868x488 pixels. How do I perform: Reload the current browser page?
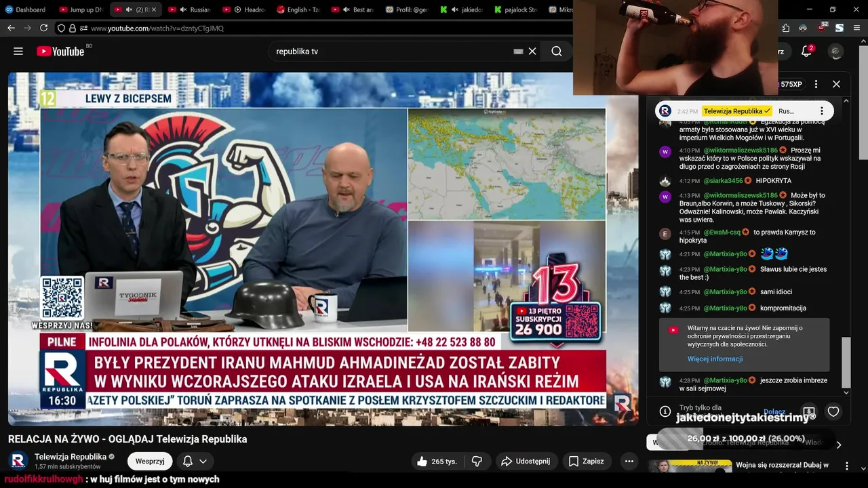point(43,28)
